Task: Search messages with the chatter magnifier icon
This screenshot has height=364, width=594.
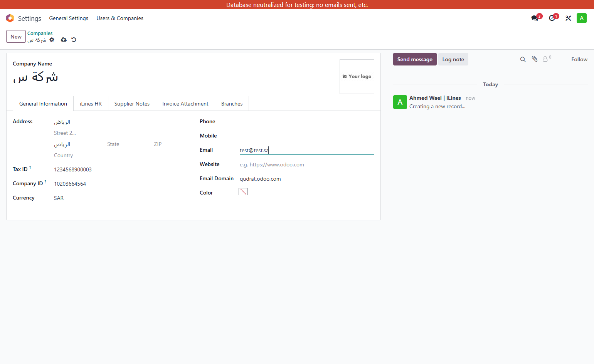Action: [523, 59]
